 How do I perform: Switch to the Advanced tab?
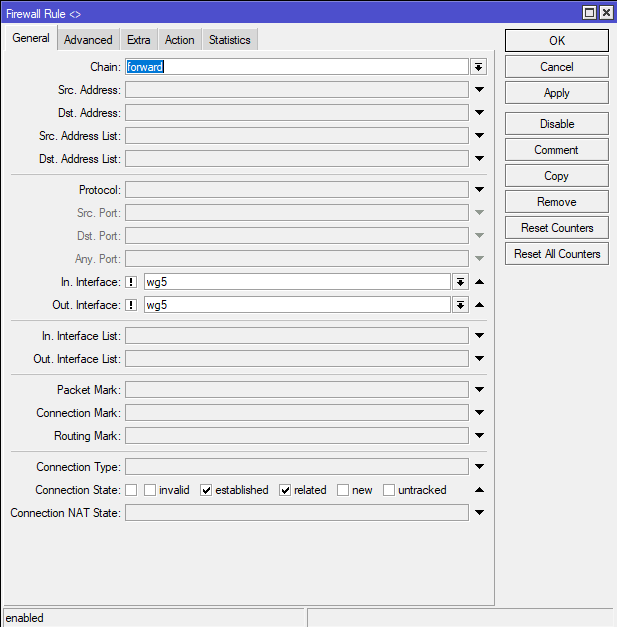88,40
